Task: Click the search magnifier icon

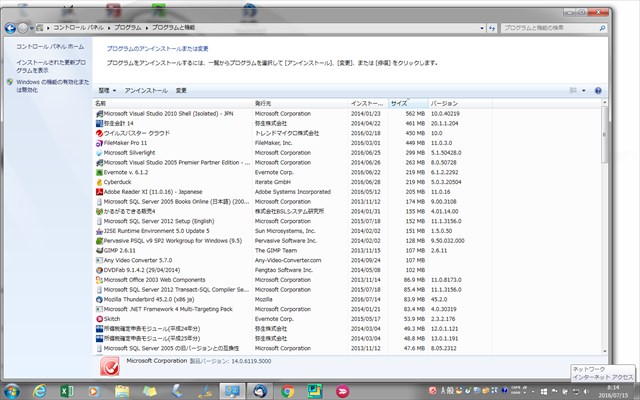Action: click(x=602, y=28)
